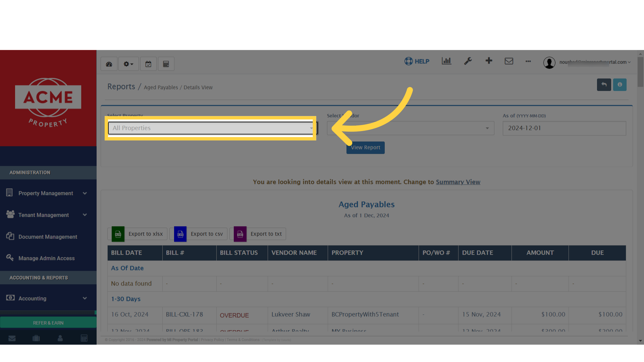The image size is (644, 362).
Task: Export report to txt
Action: (x=258, y=234)
